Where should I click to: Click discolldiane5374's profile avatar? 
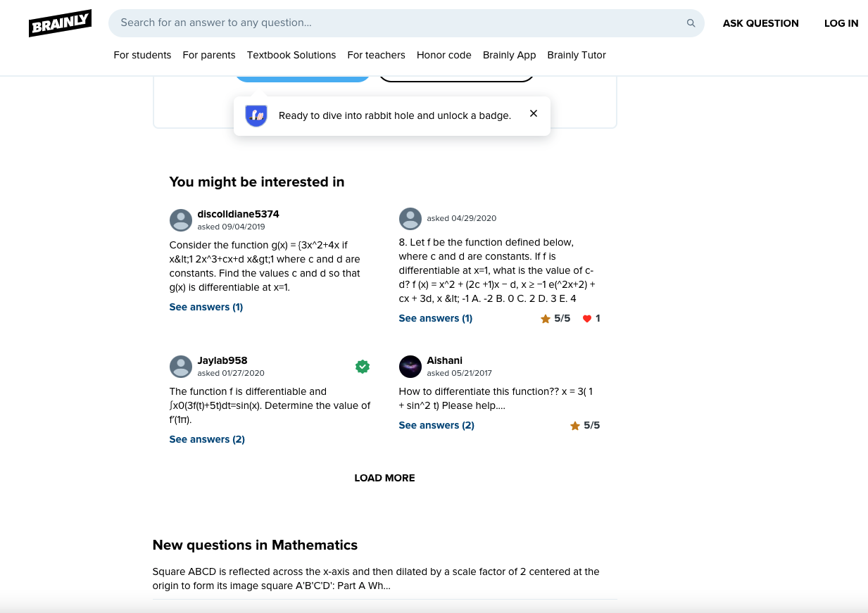pos(181,220)
